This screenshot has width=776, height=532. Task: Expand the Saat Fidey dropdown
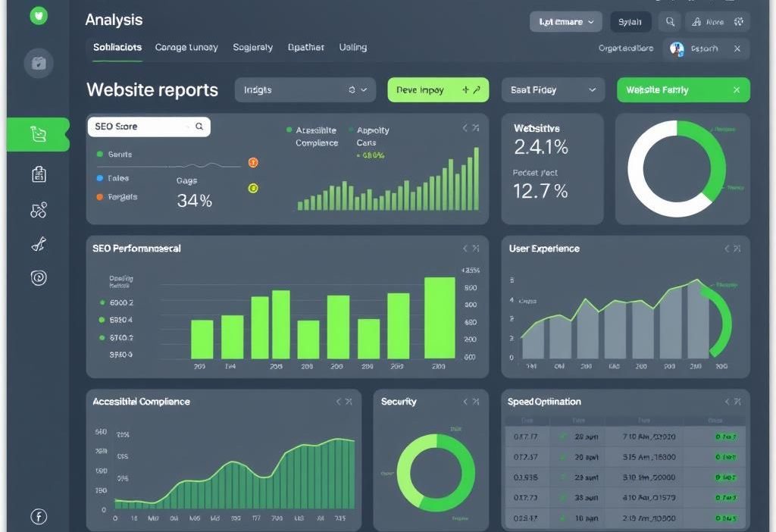click(552, 89)
